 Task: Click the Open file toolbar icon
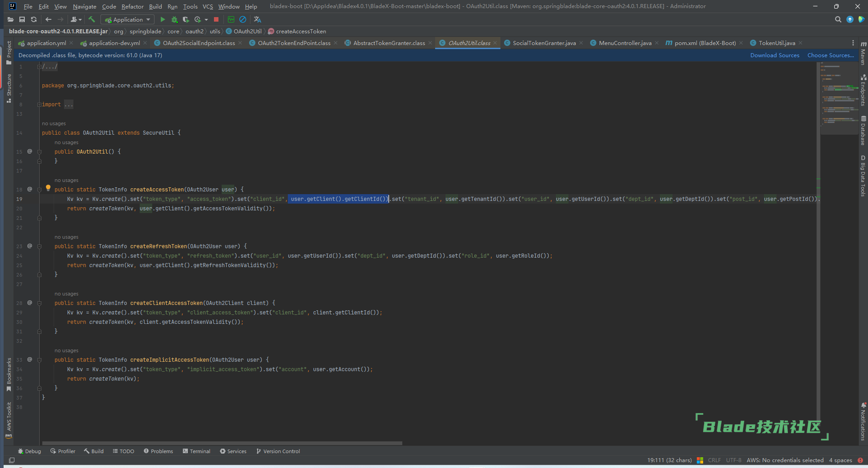[10, 19]
